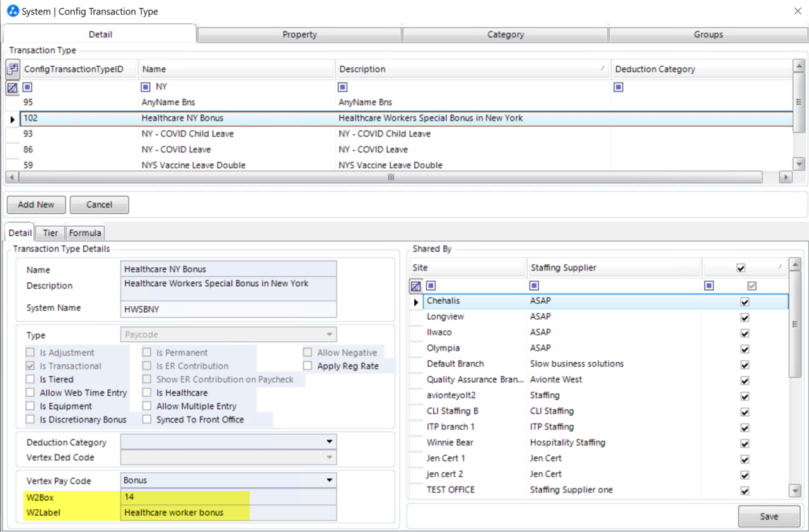Click the Shared By scroll down arrow
Viewport: 809px width, 532px height.
(x=794, y=490)
